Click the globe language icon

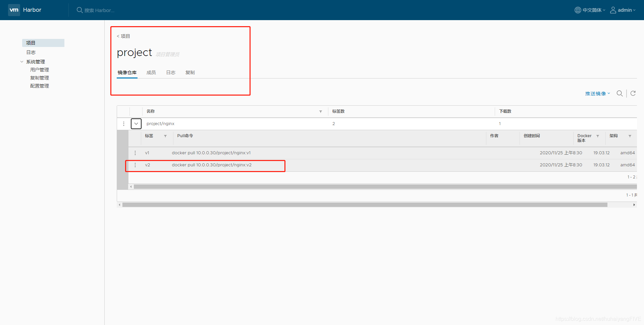tap(578, 10)
